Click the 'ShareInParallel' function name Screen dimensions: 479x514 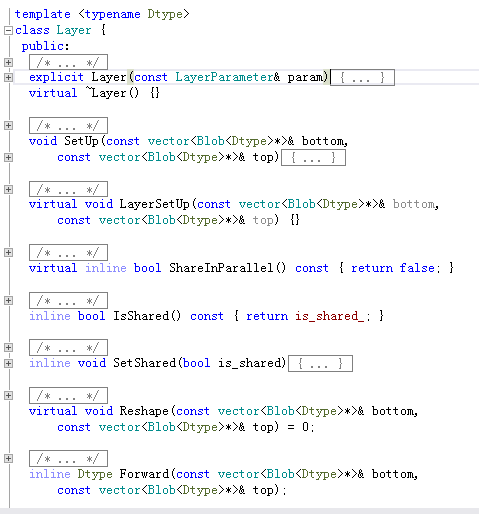[x=221, y=268]
